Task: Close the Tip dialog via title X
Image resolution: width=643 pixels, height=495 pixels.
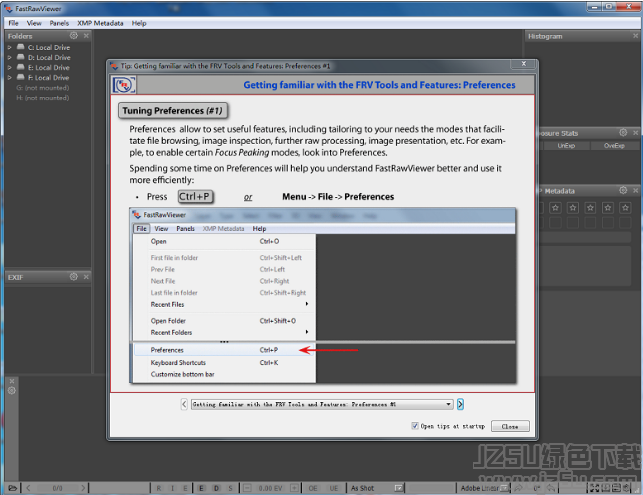Action: (524, 64)
